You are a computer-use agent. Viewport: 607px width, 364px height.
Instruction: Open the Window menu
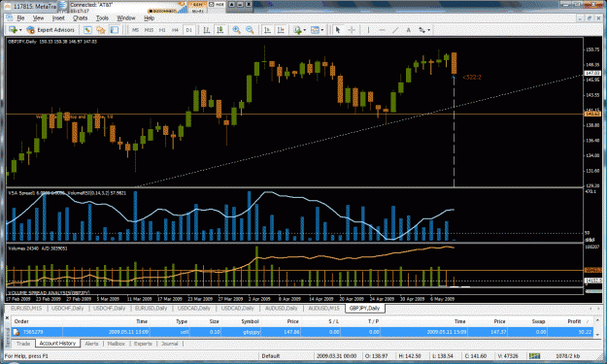[x=126, y=17]
